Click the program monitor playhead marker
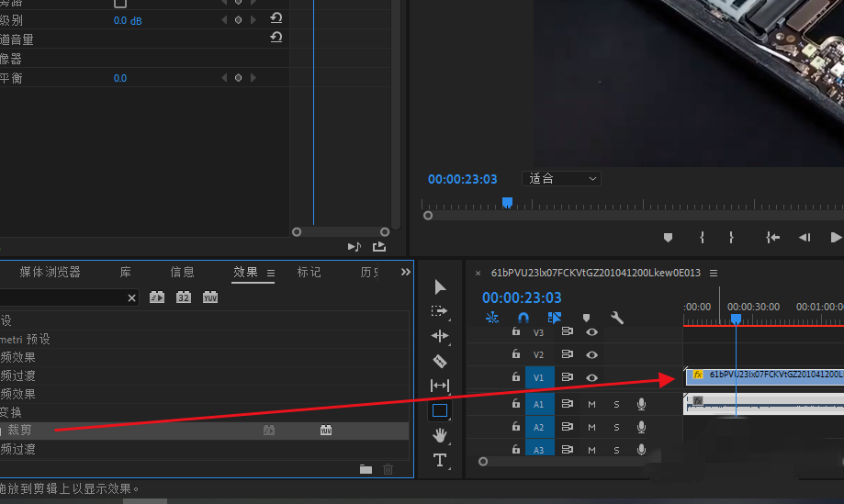The image size is (844, 504). 507,202
